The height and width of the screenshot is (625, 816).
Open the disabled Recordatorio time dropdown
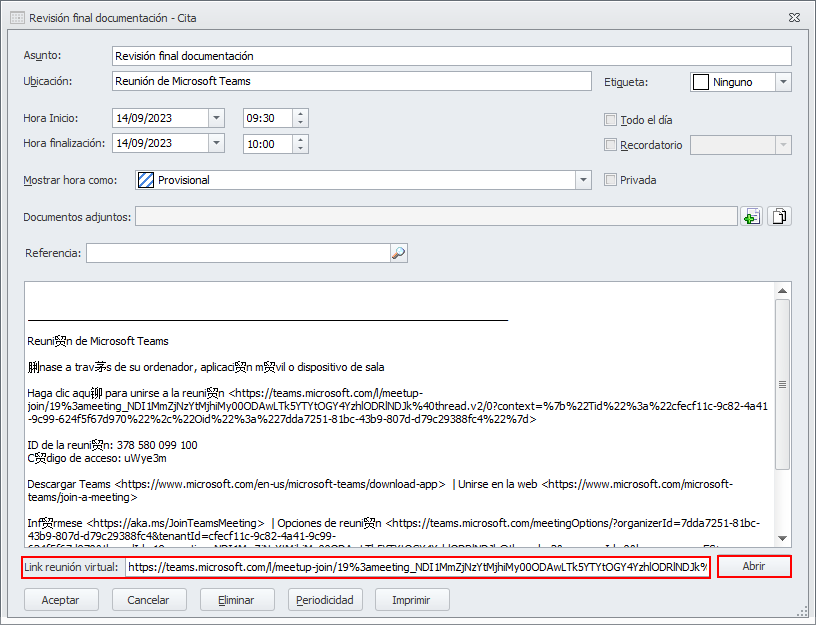point(783,145)
